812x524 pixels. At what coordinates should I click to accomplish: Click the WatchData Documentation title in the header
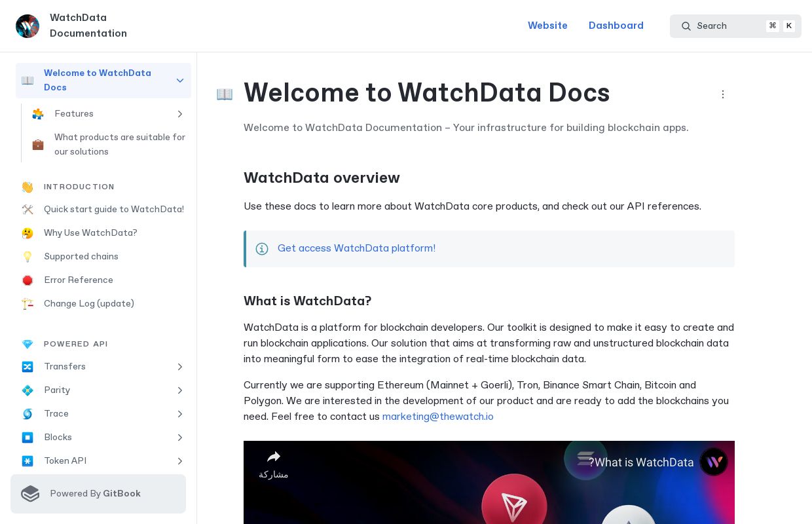click(88, 26)
